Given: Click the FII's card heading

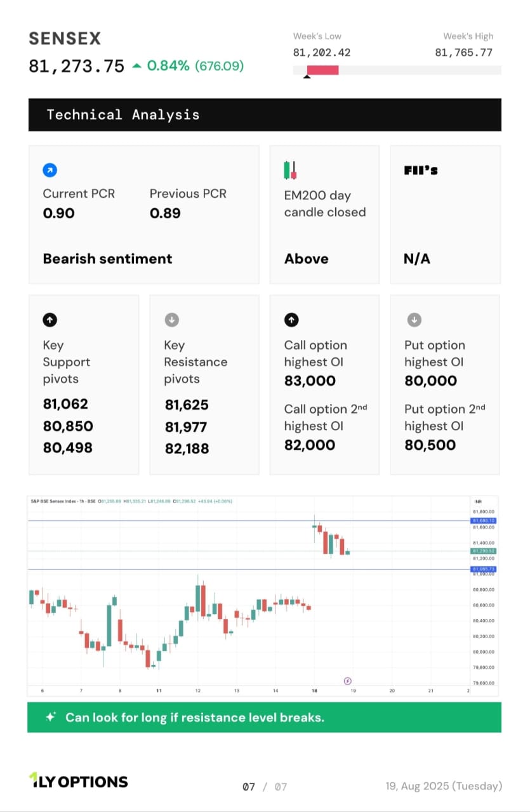Looking at the screenshot, I should click(x=421, y=170).
